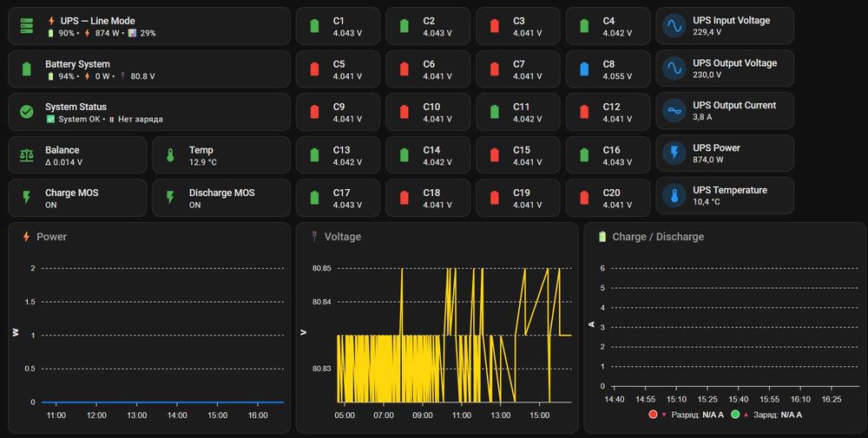Click the Balance scale icon
Screen dimensions: 868x438
pyautogui.click(x=27, y=155)
